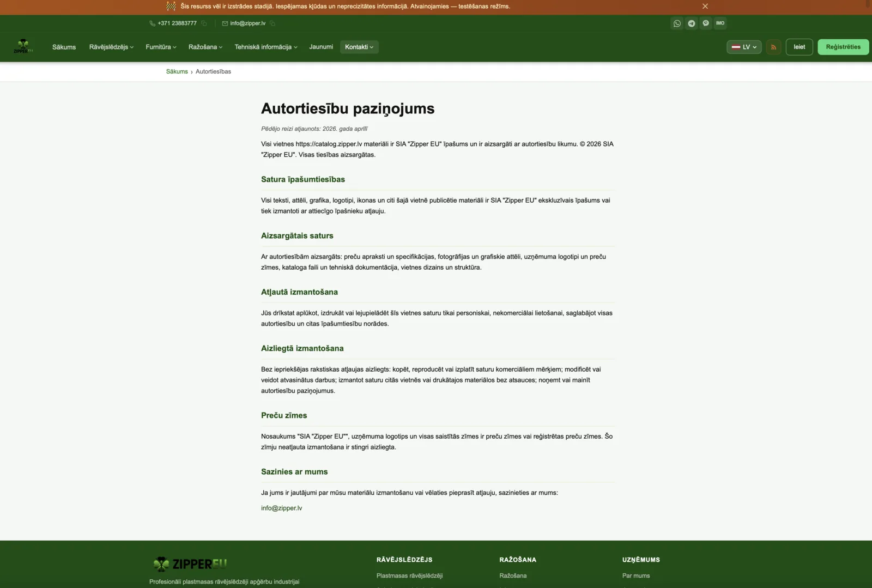This screenshot has width=872, height=588.
Task: Expand the Rāvējslēdzējs menu
Action: tap(111, 47)
